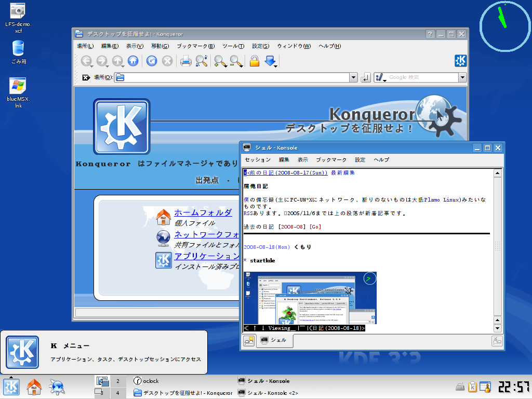Click the analog oclock on the desktop
The image size is (532, 399).
click(x=505, y=26)
